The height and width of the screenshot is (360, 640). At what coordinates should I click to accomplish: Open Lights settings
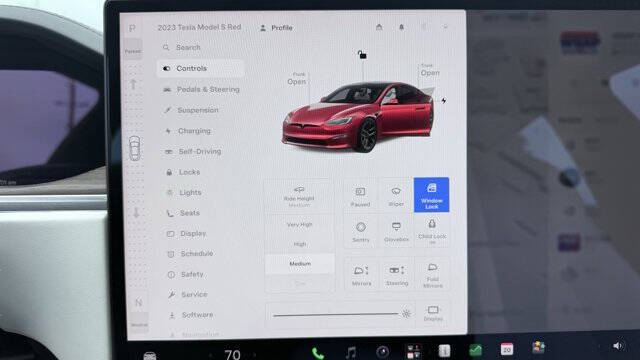click(x=184, y=193)
